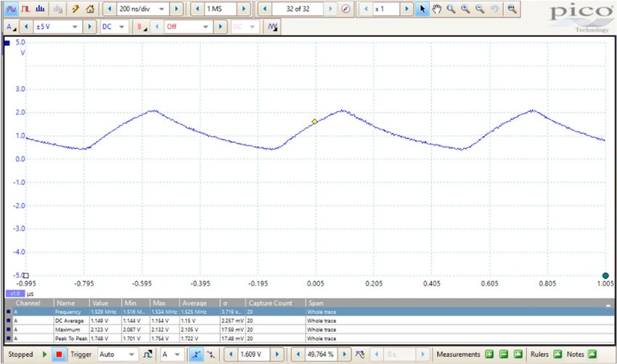Increase trigger threshold 1.609 V
The image size is (617, 364).
click(277, 354)
